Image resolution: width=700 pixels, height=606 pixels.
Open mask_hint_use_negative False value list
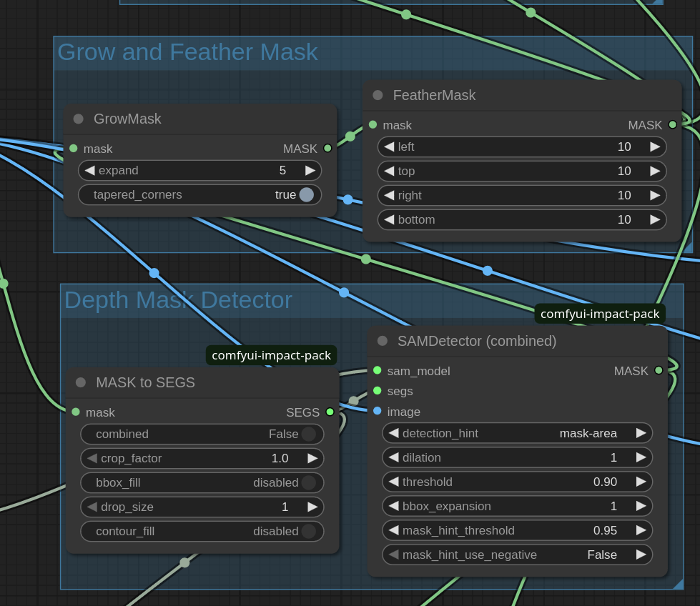[602, 555]
